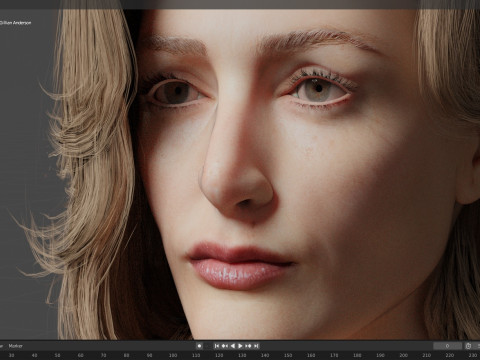This screenshot has width=480, height=360.
Task: Jump to the timeline end frame
Action: pyautogui.click(x=256, y=346)
